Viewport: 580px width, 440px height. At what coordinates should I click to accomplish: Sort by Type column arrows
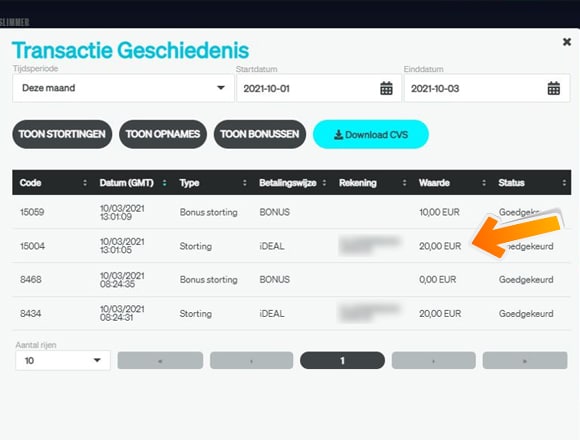tap(245, 183)
